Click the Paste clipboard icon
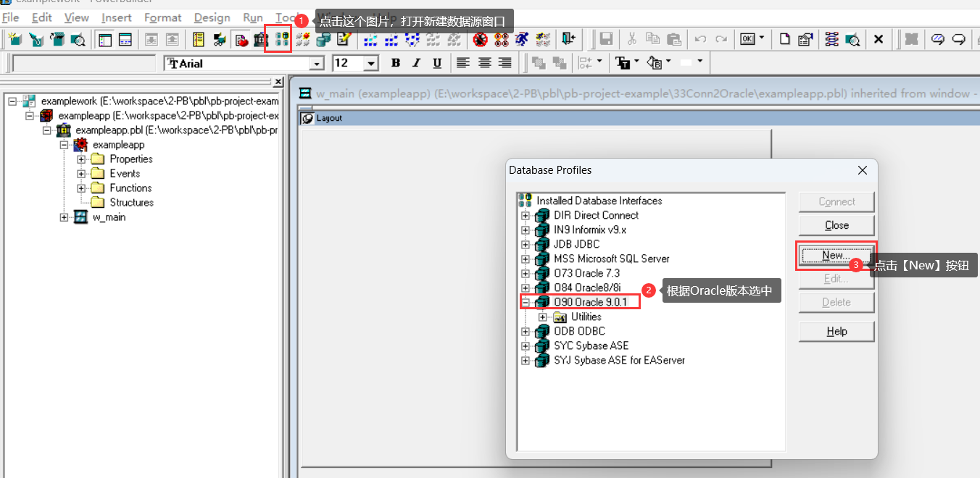This screenshot has height=478, width=980. (674, 39)
